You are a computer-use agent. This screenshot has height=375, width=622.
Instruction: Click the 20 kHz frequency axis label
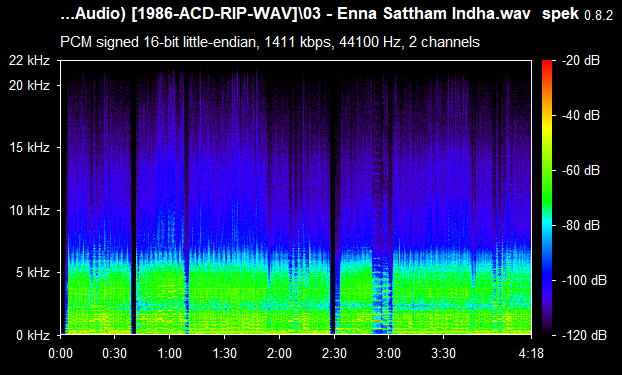30,85
